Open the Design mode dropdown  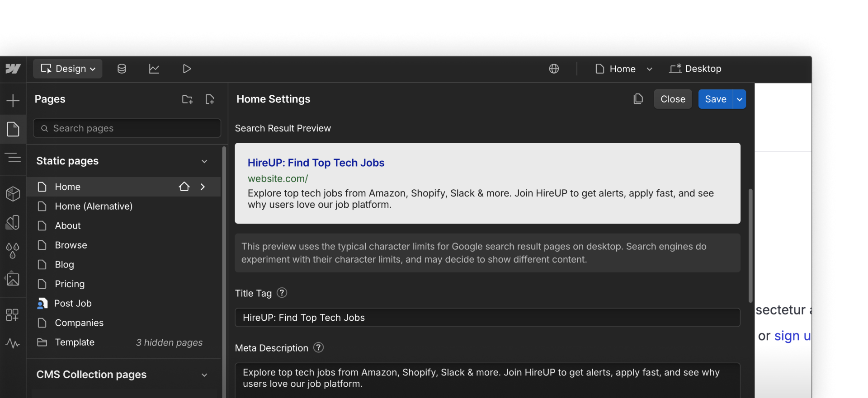click(x=68, y=69)
